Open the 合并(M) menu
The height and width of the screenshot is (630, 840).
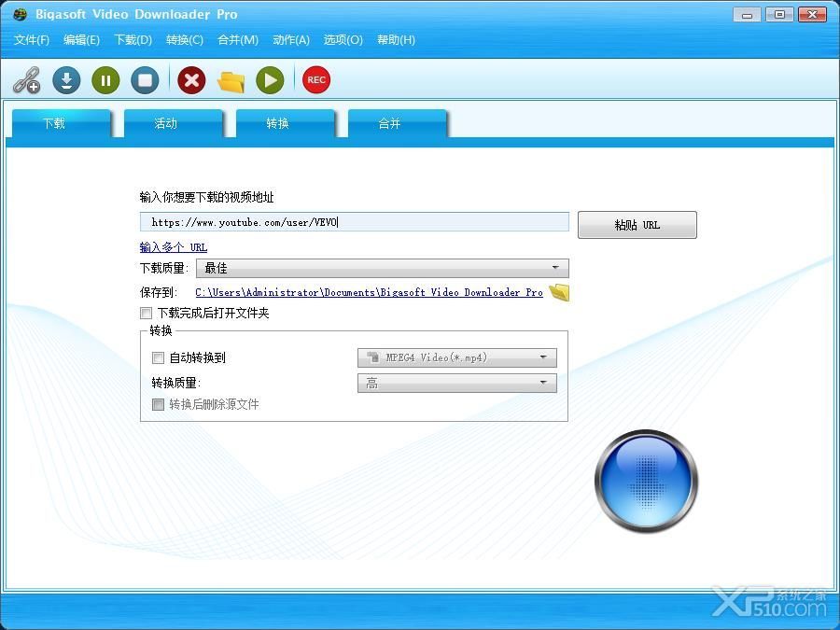238,40
